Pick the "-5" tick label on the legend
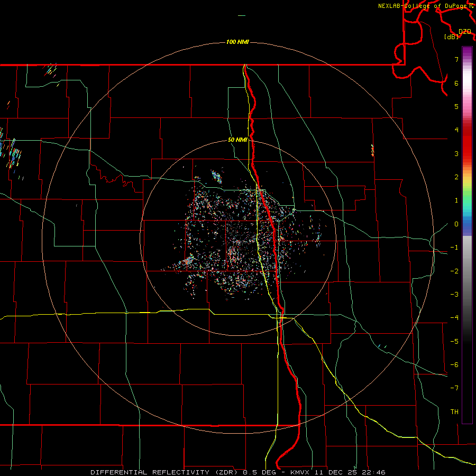The height and width of the screenshot is (476, 476). point(454,342)
